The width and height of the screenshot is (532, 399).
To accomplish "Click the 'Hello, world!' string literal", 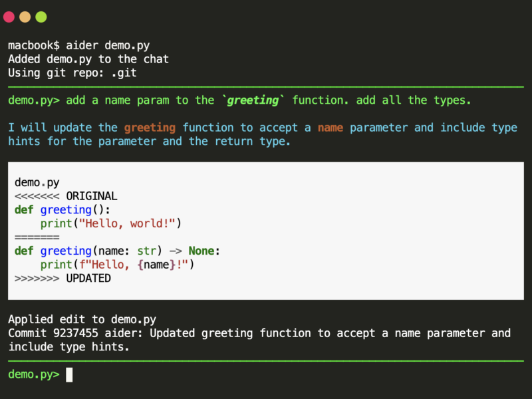I will [127, 223].
